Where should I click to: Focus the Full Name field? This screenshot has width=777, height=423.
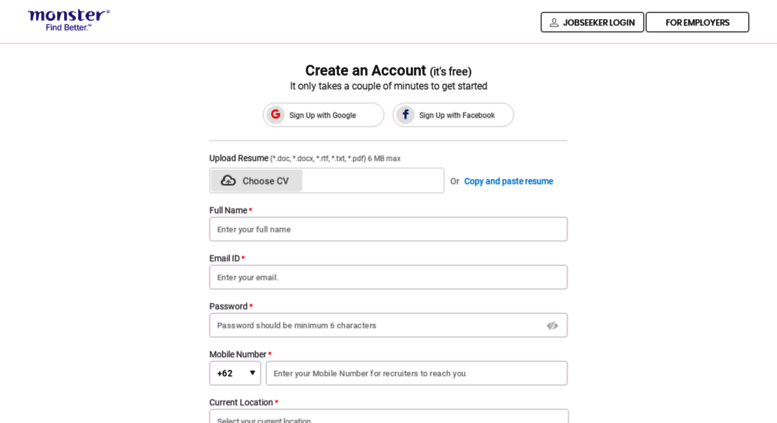tap(388, 229)
